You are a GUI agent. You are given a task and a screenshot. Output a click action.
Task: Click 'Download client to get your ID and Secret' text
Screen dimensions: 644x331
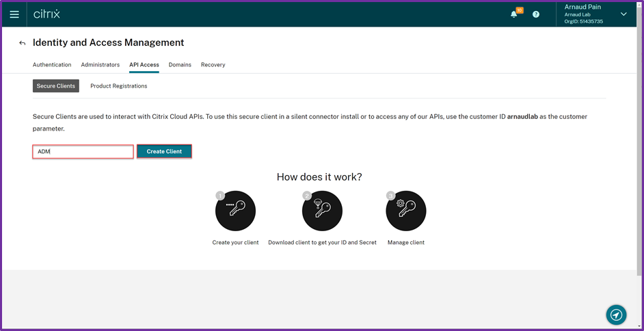click(323, 243)
